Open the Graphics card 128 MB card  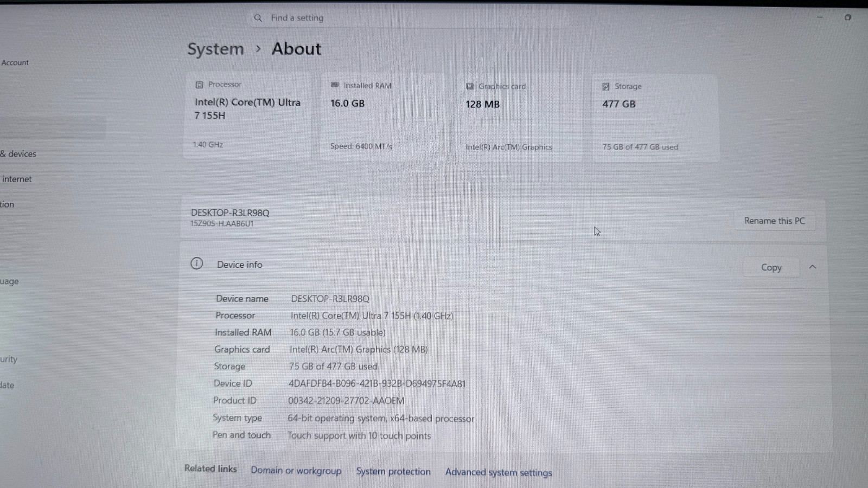coord(519,117)
